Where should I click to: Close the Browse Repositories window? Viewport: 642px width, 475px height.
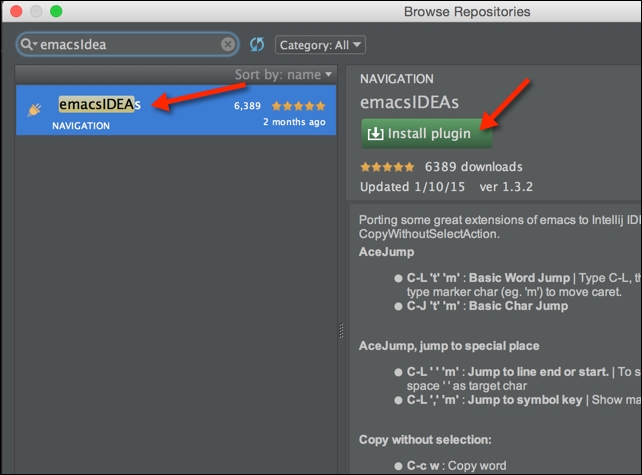[16, 11]
